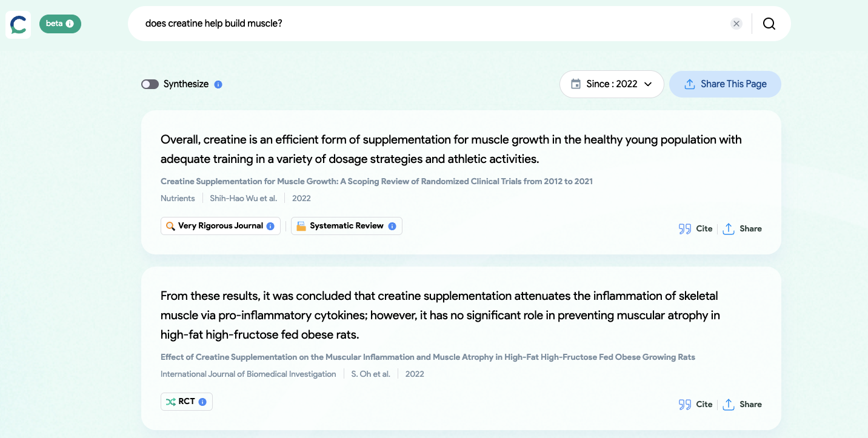The image size is (868, 438).
Task: Click info icon next to Synthesize
Action: (218, 84)
